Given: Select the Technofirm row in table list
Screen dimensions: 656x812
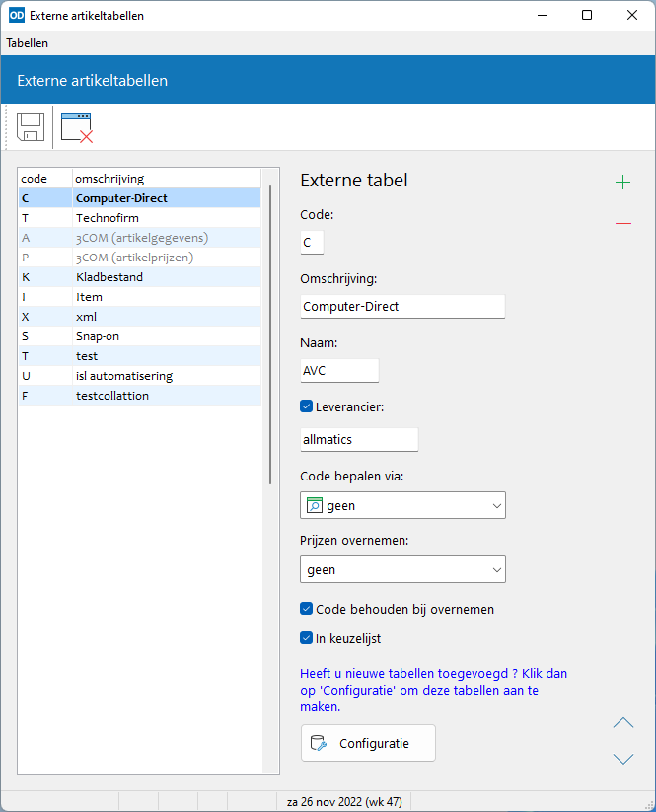Looking at the screenshot, I should [140, 218].
